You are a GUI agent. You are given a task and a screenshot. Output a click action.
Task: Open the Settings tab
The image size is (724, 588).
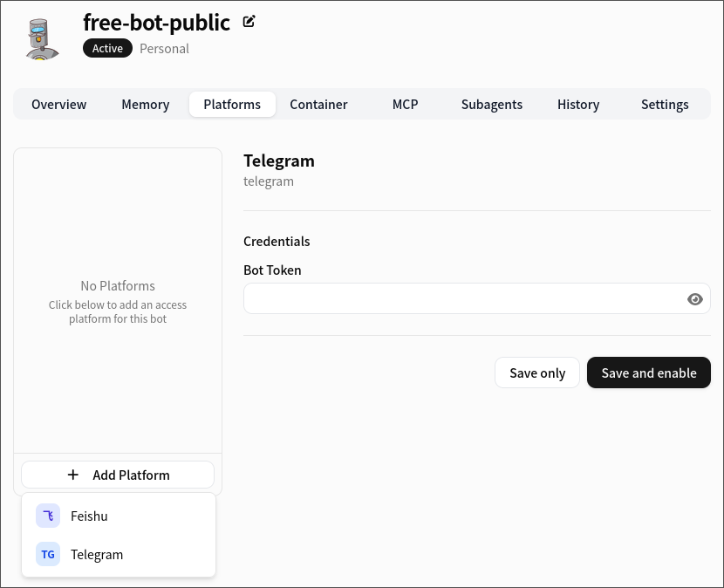[665, 105]
